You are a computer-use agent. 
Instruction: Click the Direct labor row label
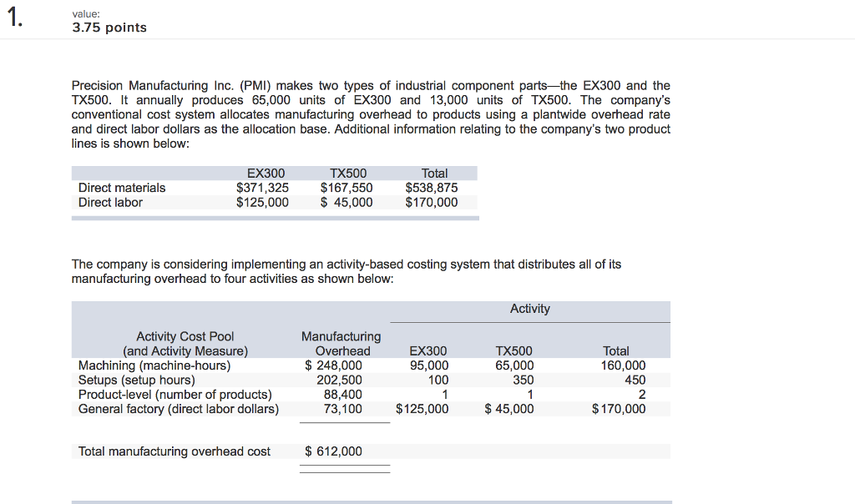[111, 202]
